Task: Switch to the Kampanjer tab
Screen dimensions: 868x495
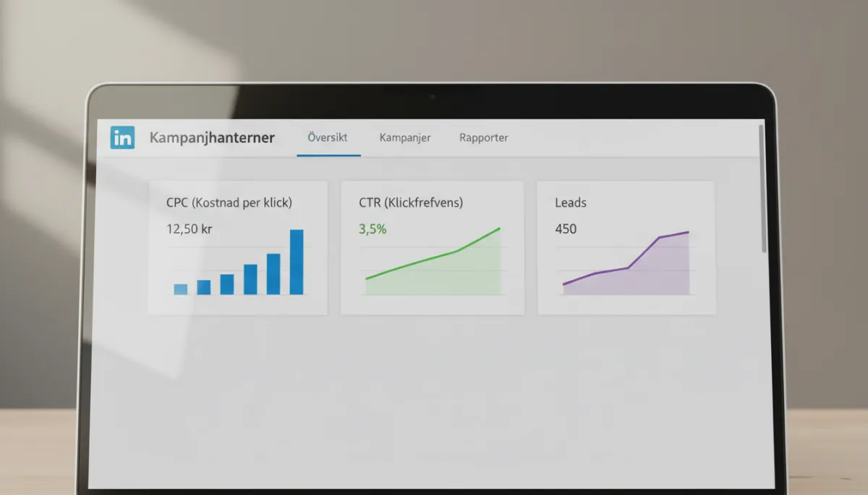Action: pyautogui.click(x=405, y=137)
